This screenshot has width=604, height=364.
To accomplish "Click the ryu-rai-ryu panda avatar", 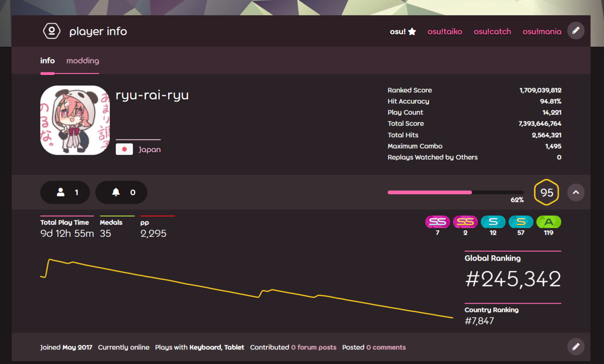I will click(75, 120).
